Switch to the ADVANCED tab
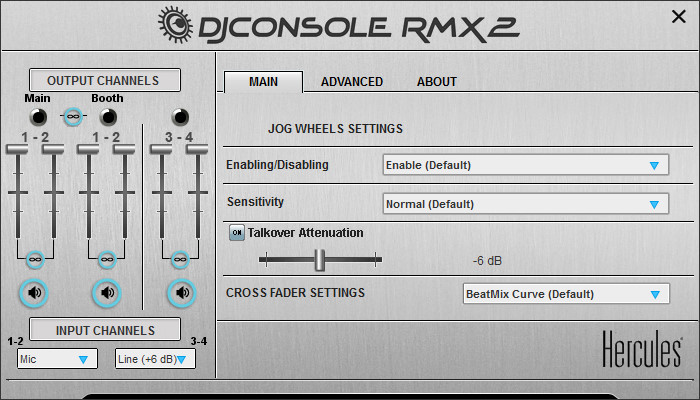 (x=352, y=82)
